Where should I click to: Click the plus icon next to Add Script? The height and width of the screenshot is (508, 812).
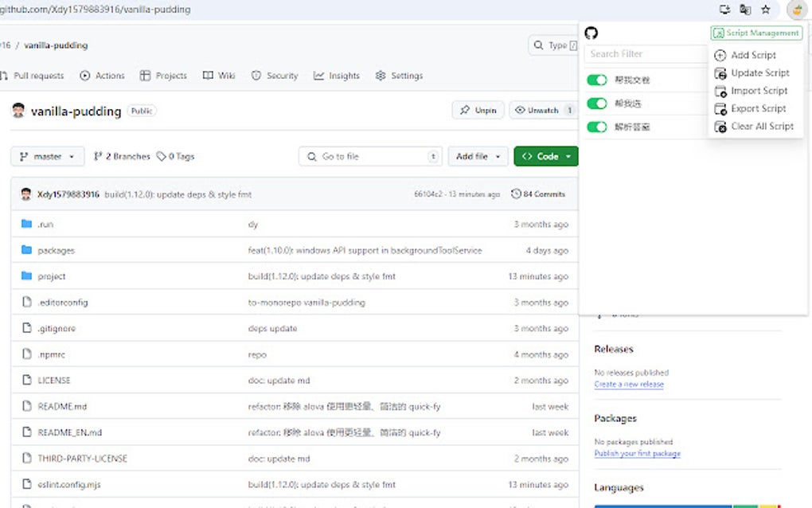coord(720,55)
